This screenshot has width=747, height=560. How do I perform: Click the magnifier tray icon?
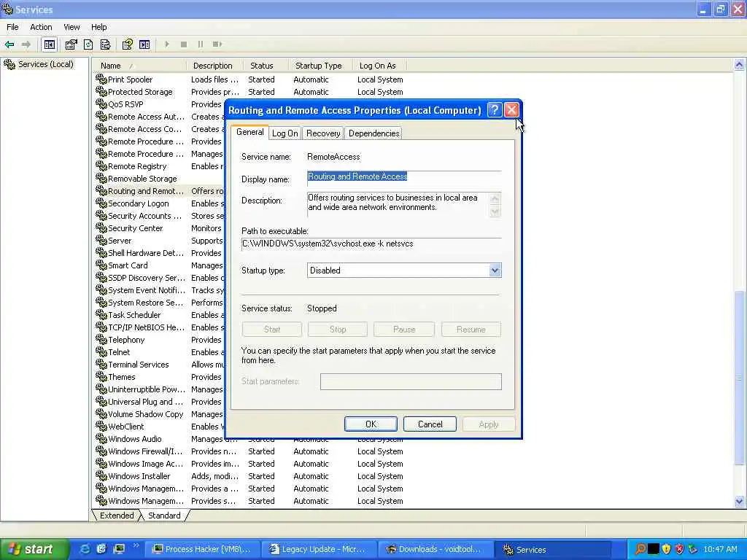[640, 549]
